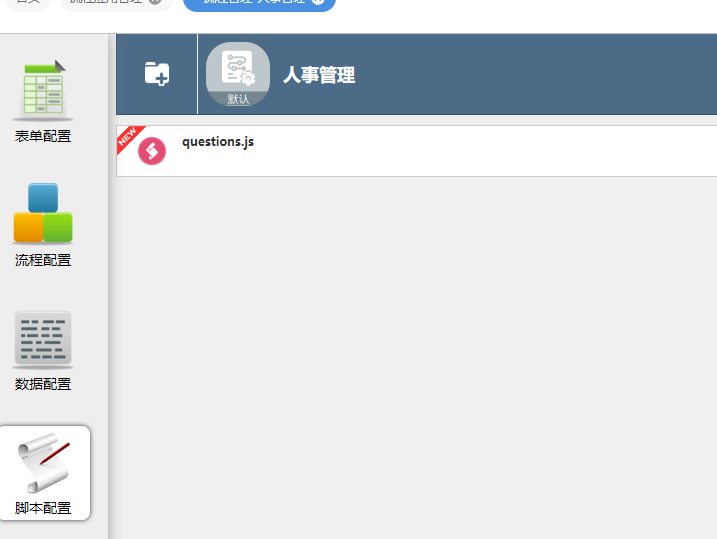Click the 表单配置 text label
The width and height of the screenshot is (717, 539).
tap(43, 136)
